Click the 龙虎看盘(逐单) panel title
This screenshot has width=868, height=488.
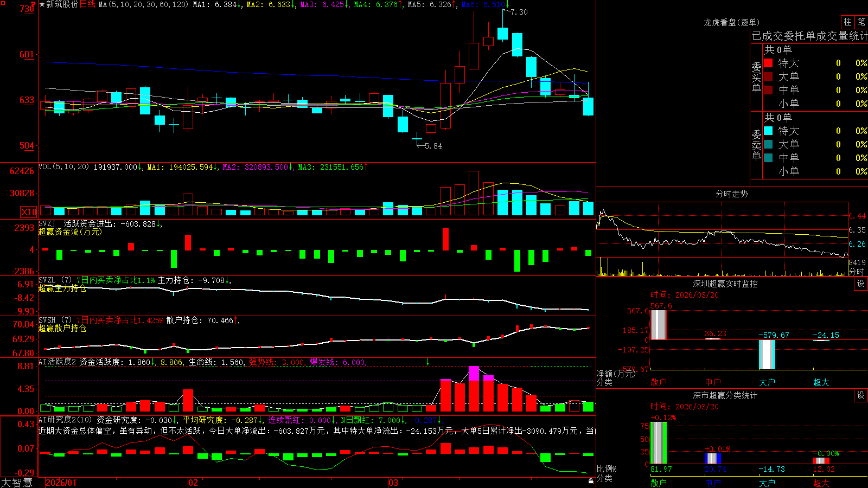click(731, 22)
